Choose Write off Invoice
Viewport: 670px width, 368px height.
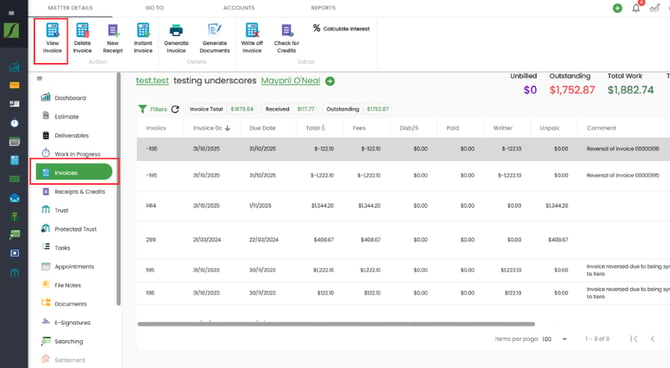coord(252,38)
